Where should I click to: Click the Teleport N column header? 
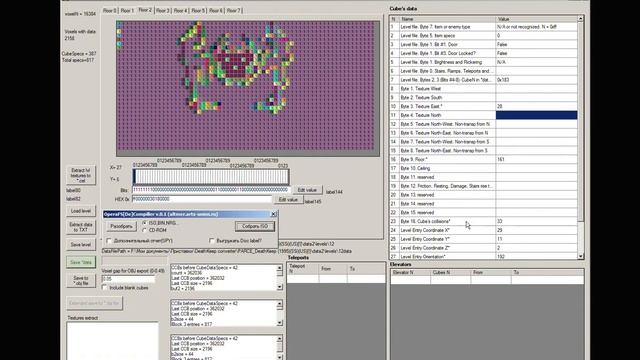(x=303, y=269)
